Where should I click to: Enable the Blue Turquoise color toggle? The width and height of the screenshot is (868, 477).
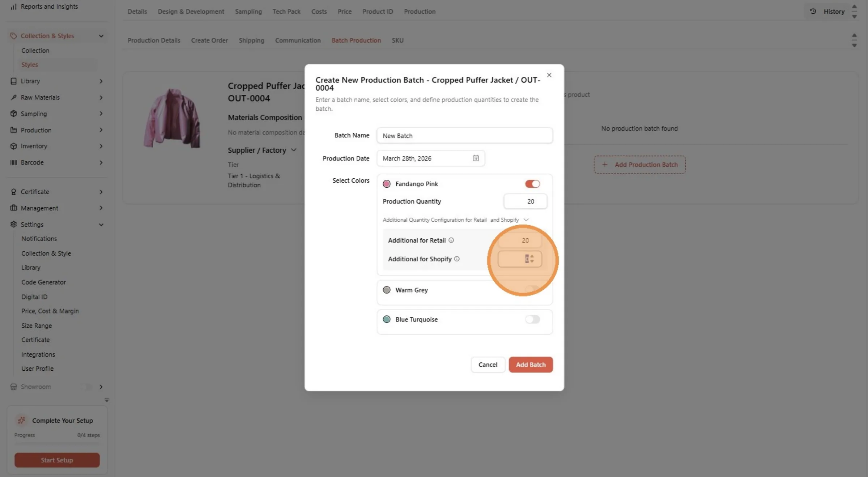532,319
